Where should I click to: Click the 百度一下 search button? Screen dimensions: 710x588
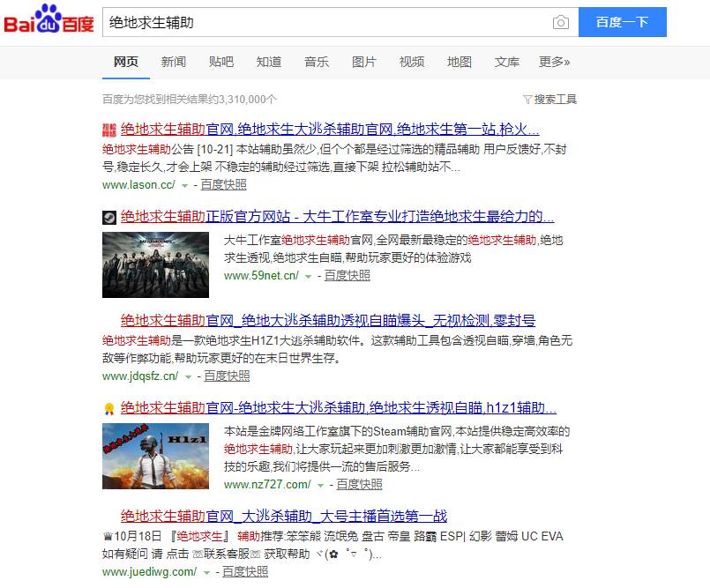[622, 22]
